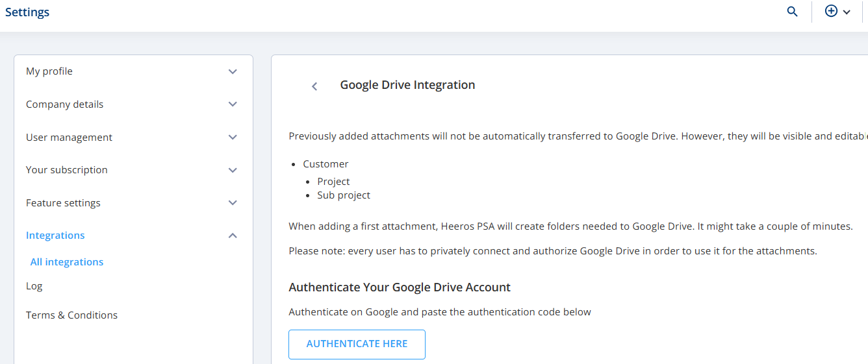Expand the Company details chevron
This screenshot has height=364, width=868.
tap(233, 104)
